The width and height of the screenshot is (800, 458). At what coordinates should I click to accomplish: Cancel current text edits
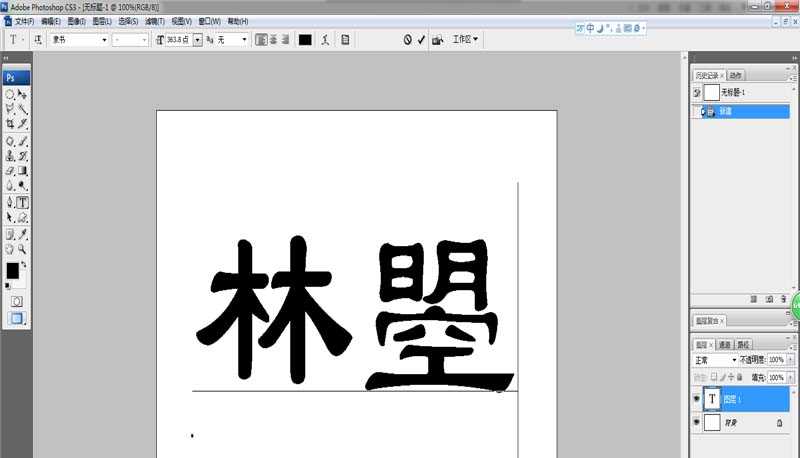click(x=407, y=40)
